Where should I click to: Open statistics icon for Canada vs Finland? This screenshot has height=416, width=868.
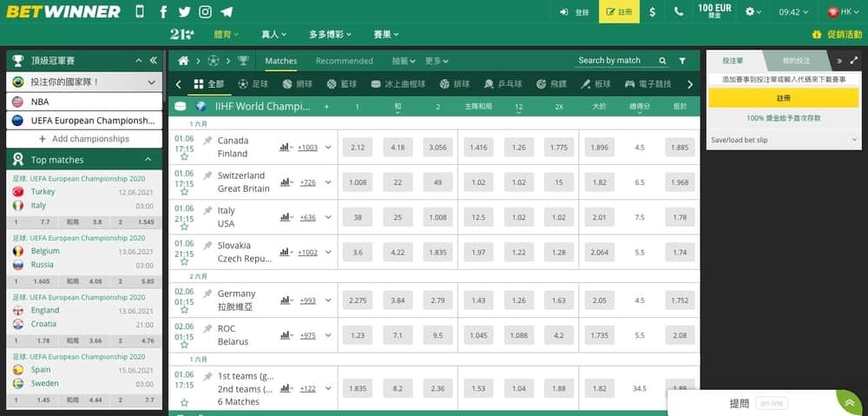point(286,148)
